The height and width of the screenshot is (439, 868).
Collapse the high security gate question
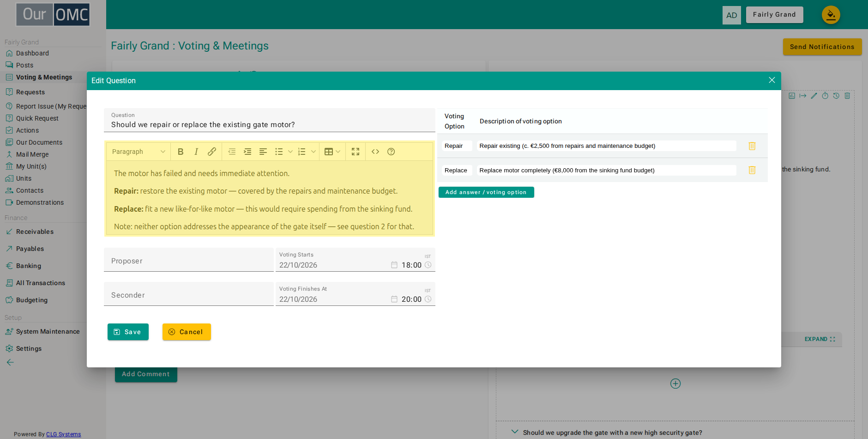tap(515, 432)
